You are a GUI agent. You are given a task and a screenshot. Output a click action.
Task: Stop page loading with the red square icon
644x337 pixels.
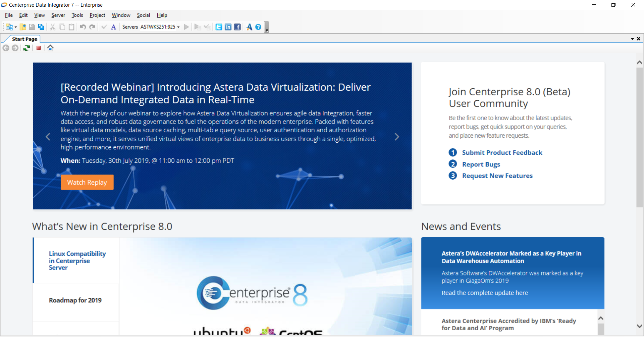pyautogui.click(x=38, y=48)
